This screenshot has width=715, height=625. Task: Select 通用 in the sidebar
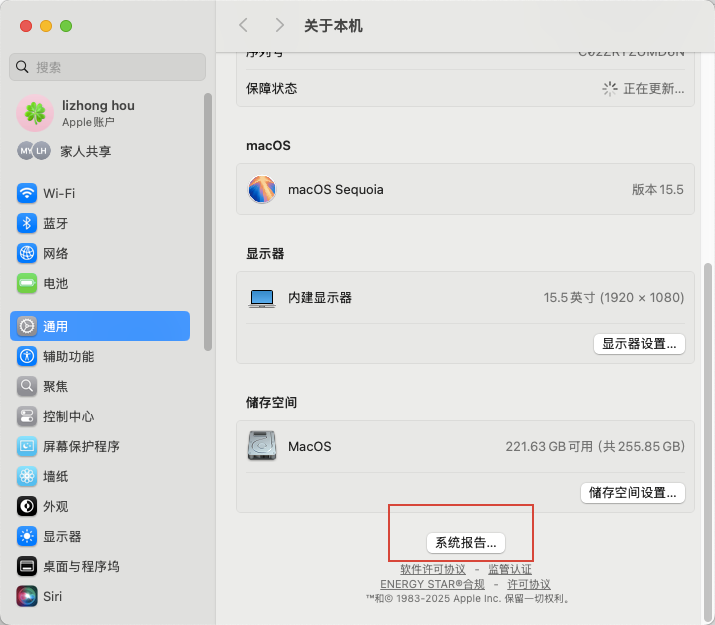100,326
